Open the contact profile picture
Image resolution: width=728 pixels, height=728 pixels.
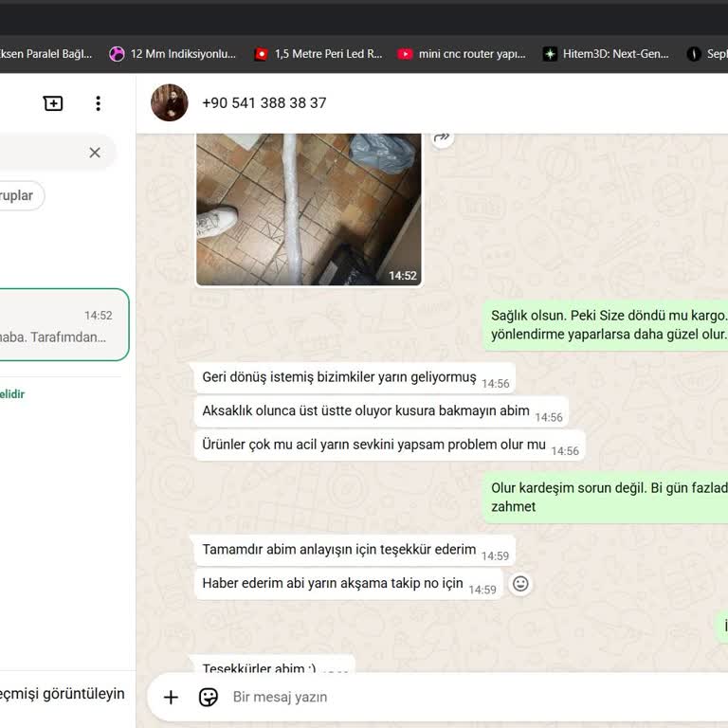pyautogui.click(x=170, y=102)
